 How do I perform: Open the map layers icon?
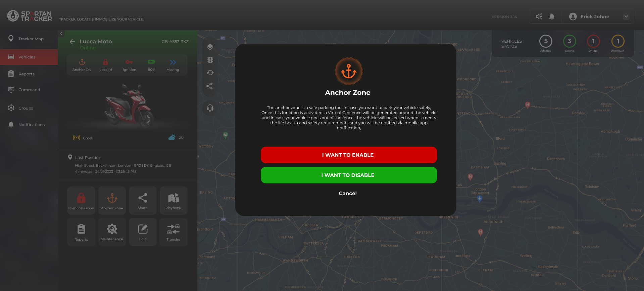(x=210, y=47)
